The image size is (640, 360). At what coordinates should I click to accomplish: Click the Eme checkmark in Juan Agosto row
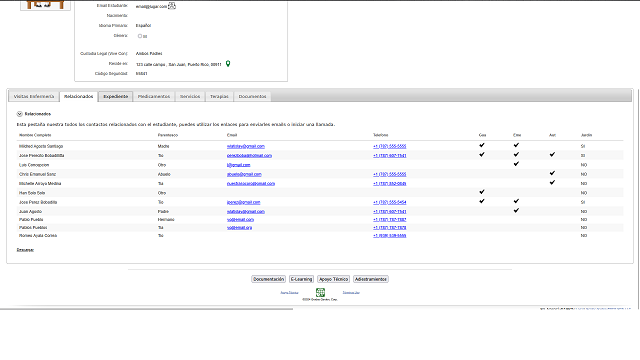click(x=516, y=211)
